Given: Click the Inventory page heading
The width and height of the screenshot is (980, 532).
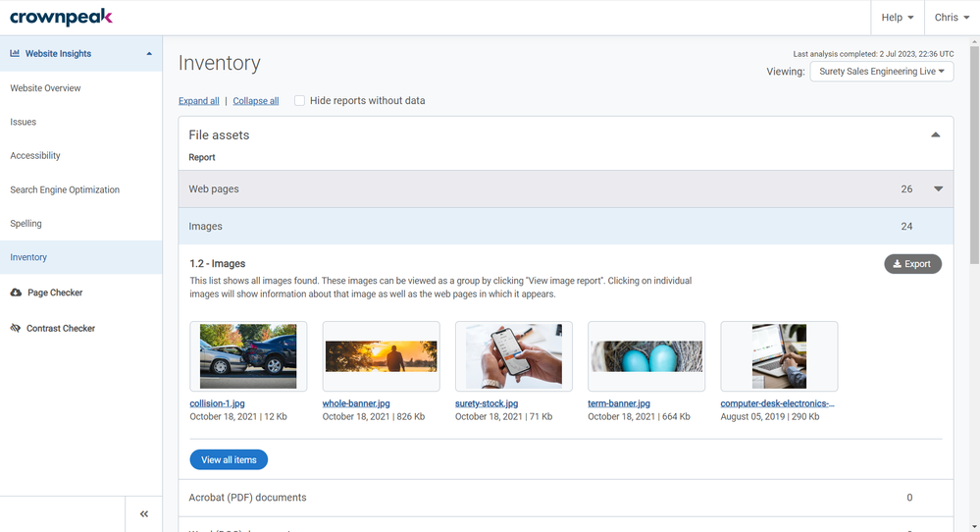Looking at the screenshot, I should click(220, 63).
